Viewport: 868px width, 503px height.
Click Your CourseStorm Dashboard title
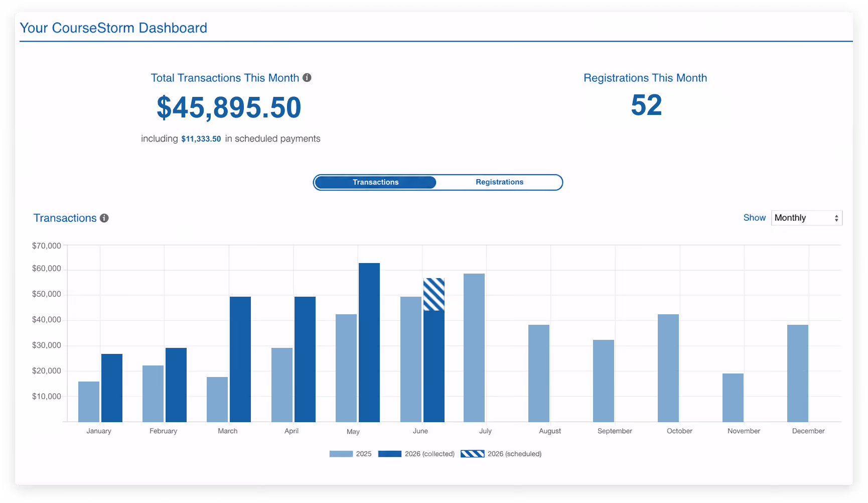click(x=113, y=28)
